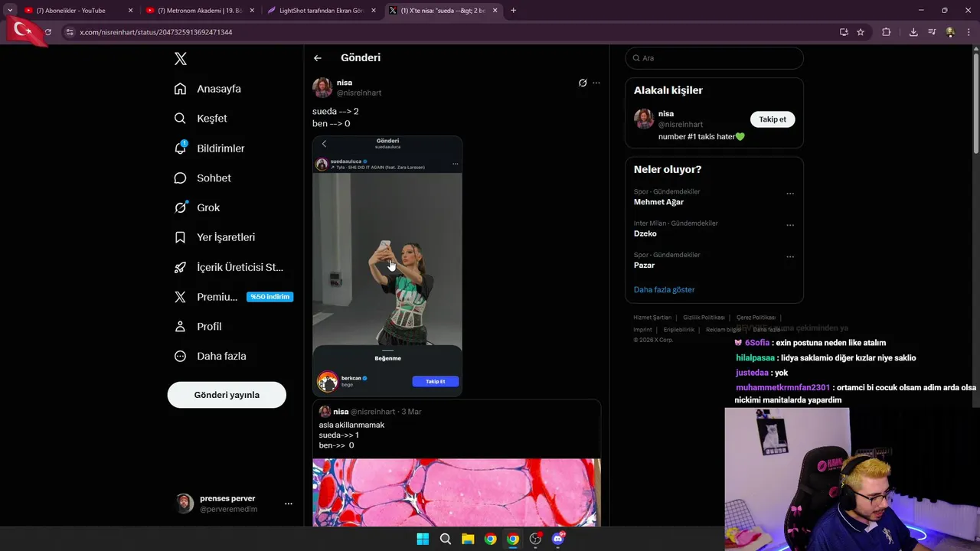Open the attached screenshot image

coord(387,266)
